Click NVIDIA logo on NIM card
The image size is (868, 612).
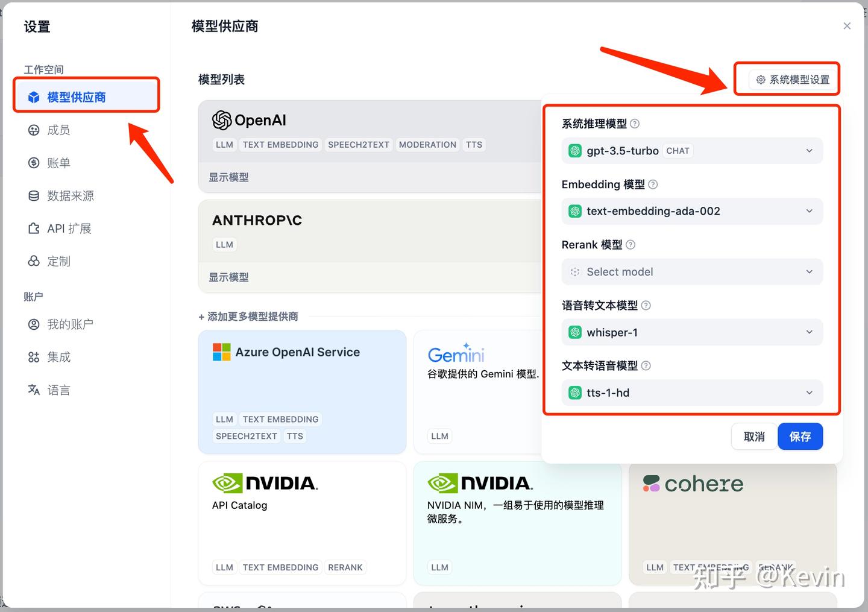(x=480, y=483)
